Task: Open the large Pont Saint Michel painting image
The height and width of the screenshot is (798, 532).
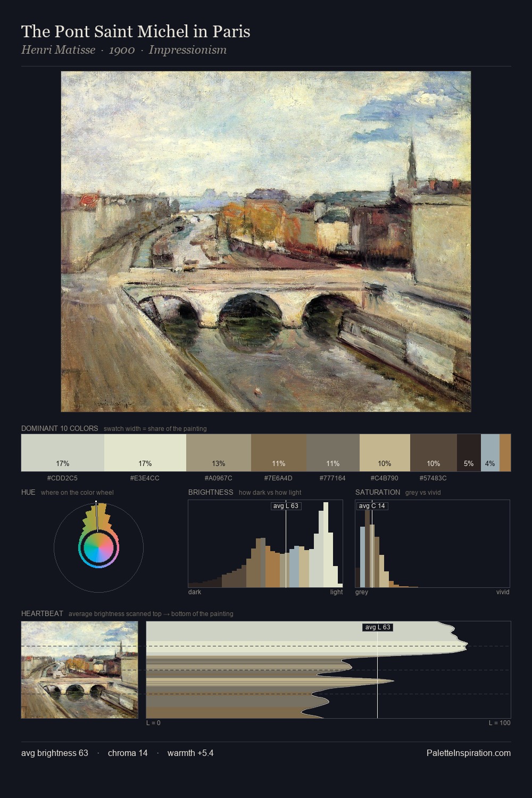Action: (x=266, y=242)
